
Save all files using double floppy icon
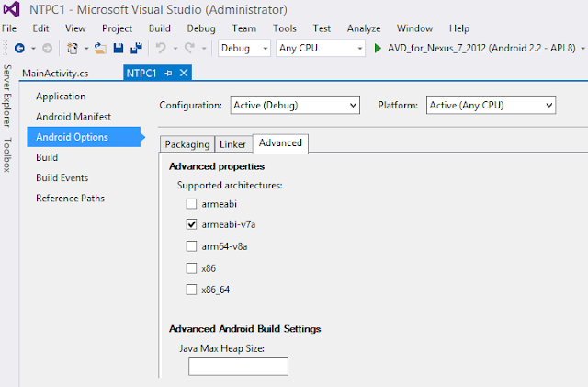tap(136, 48)
